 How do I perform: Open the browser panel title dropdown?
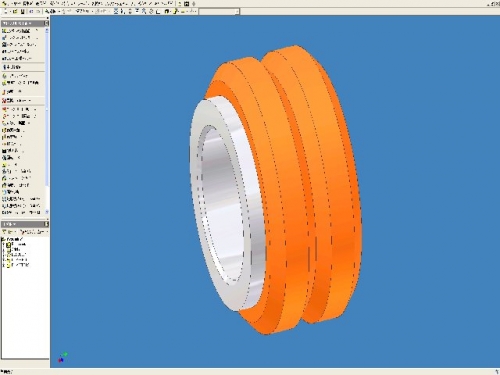pos(10,224)
